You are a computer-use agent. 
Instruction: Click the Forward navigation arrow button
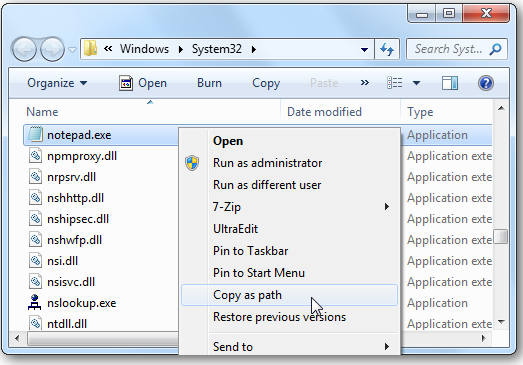tap(52, 50)
